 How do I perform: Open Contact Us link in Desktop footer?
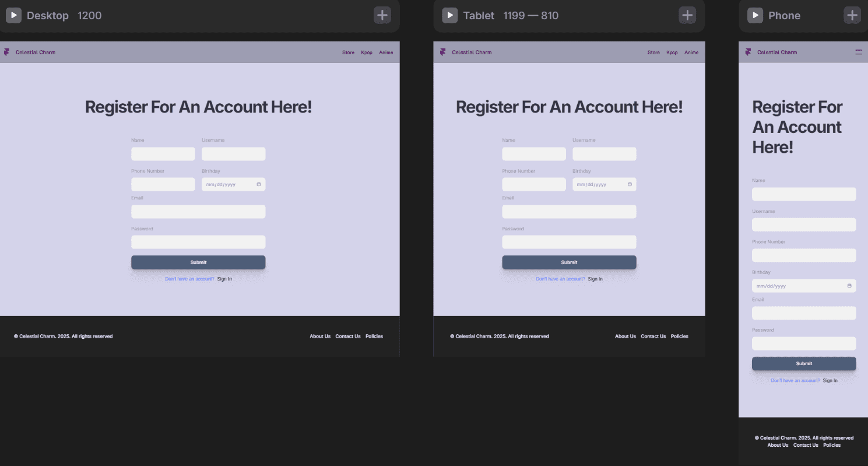[348, 337]
